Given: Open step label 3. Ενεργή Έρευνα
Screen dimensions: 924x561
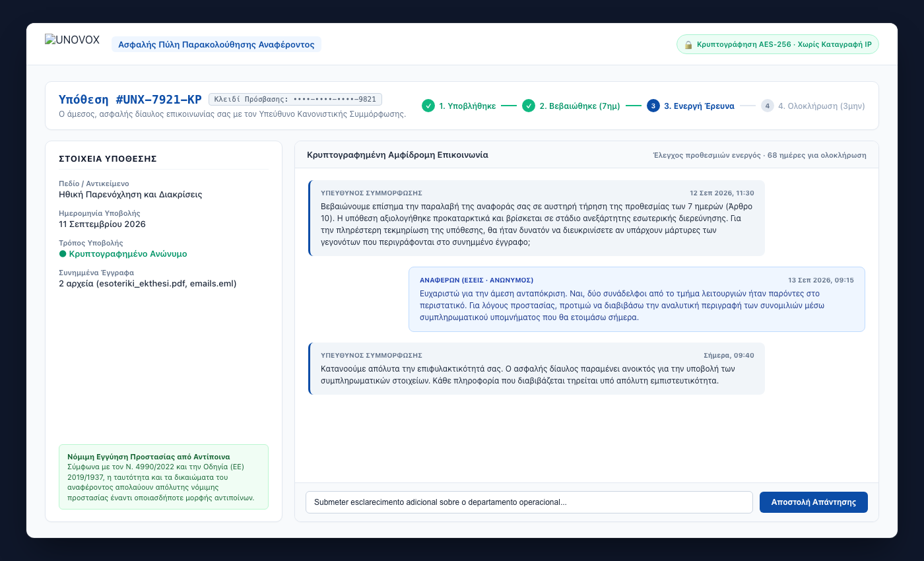Looking at the screenshot, I should pos(699,106).
